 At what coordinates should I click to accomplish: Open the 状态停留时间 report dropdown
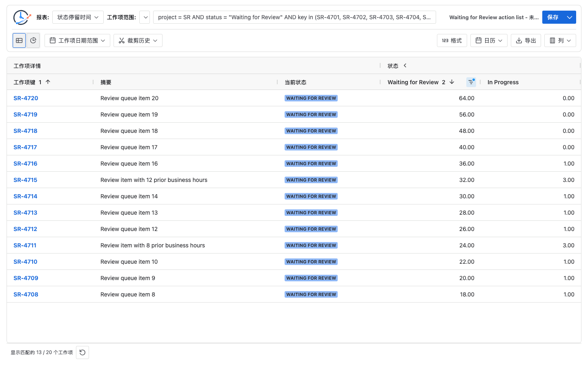click(x=78, y=17)
